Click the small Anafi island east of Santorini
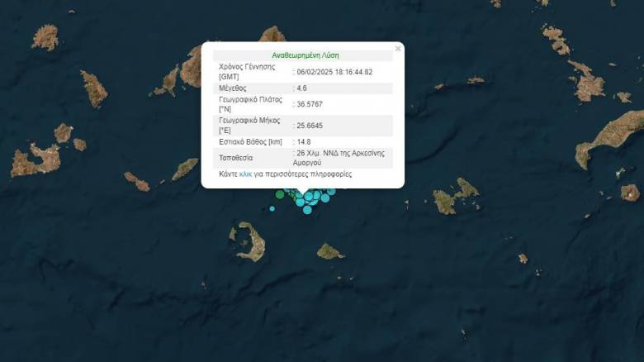 coord(329,250)
